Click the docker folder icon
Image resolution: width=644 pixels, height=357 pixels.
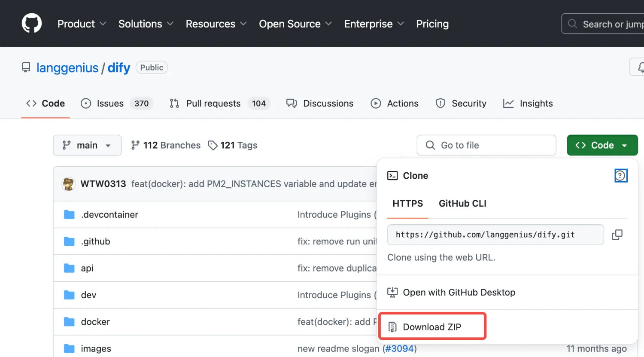69,322
